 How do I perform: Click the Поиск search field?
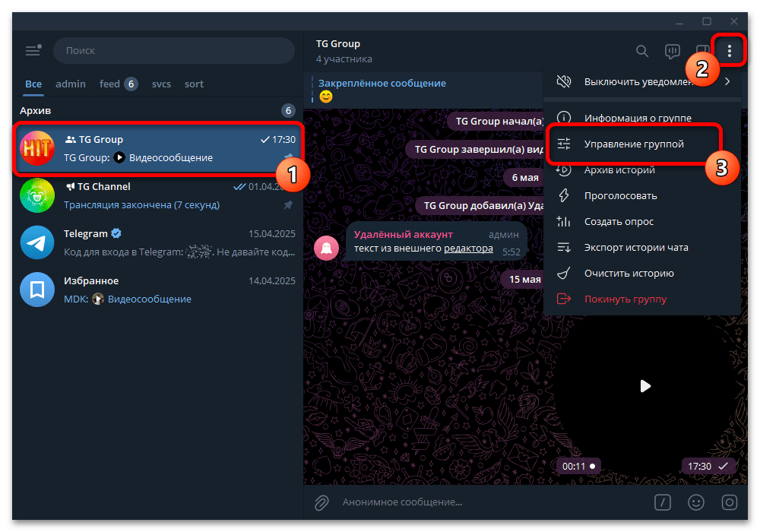pos(173,50)
